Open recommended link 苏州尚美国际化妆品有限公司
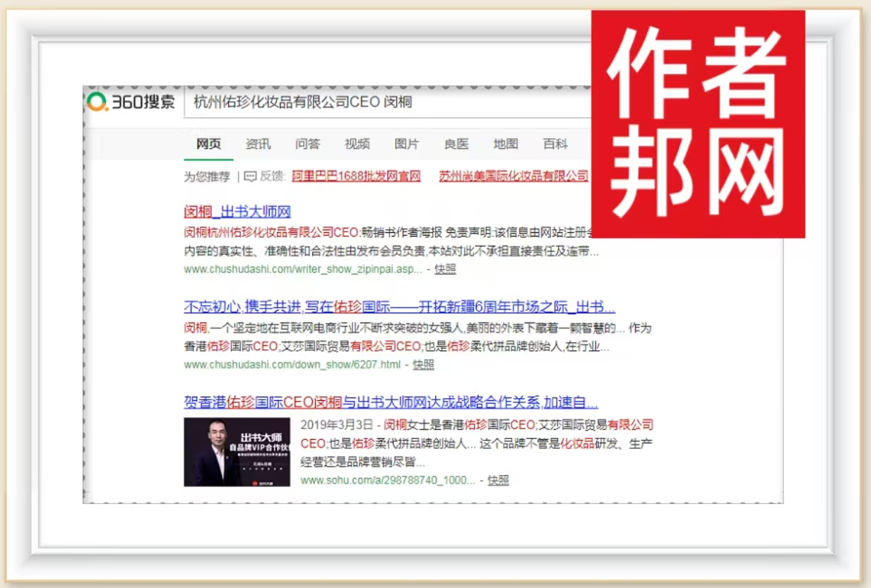Screen dimensions: 871x588 click(x=513, y=176)
